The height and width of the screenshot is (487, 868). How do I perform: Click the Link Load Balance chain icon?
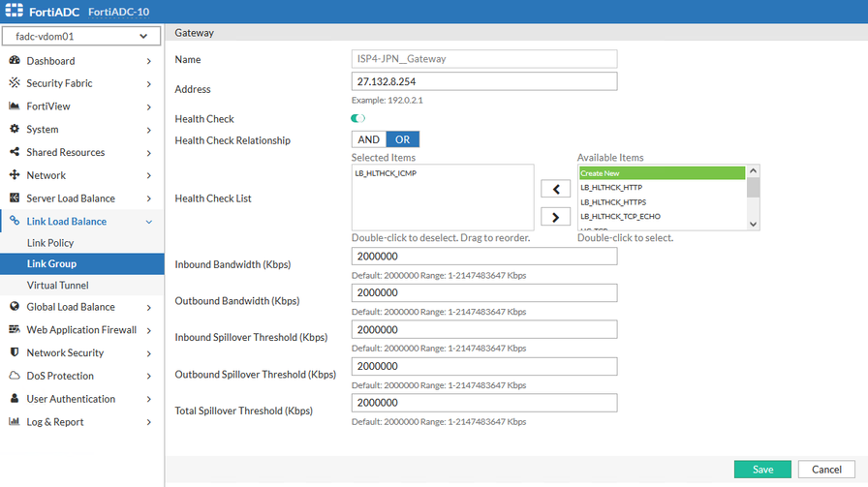(x=15, y=221)
